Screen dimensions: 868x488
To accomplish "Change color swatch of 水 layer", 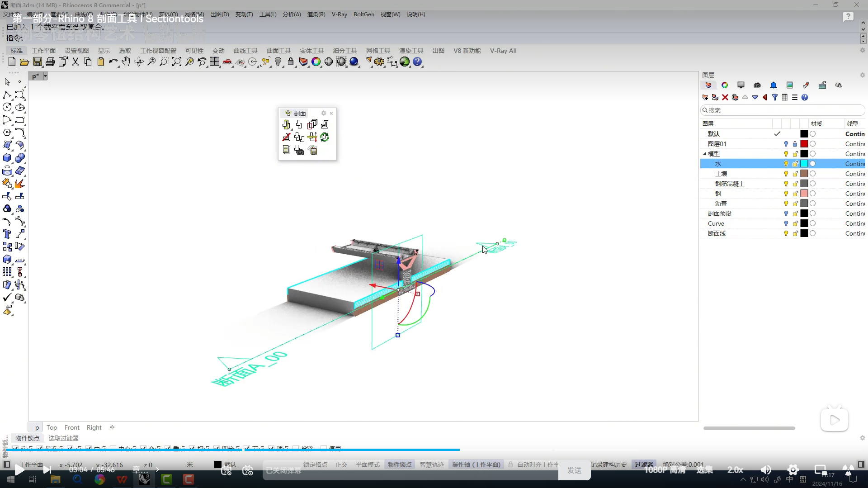I will pos(804,164).
